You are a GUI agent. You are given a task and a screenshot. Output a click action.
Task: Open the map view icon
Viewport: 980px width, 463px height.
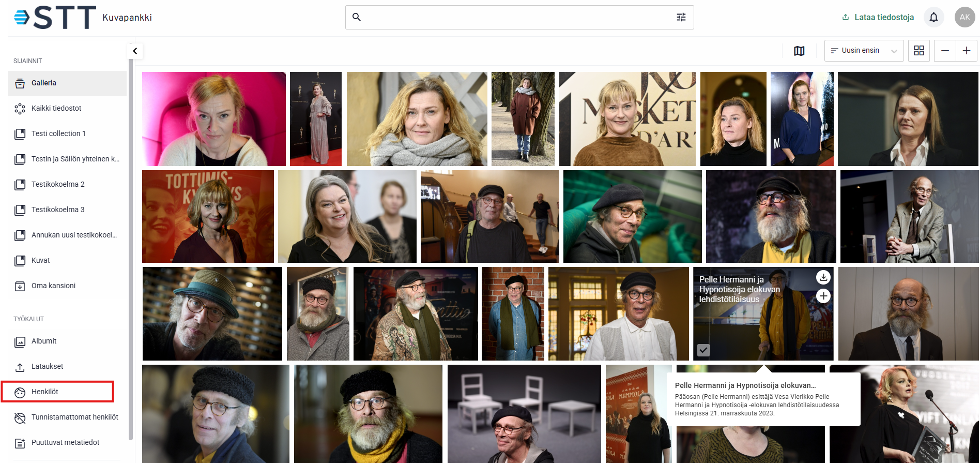tap(799, 51)
